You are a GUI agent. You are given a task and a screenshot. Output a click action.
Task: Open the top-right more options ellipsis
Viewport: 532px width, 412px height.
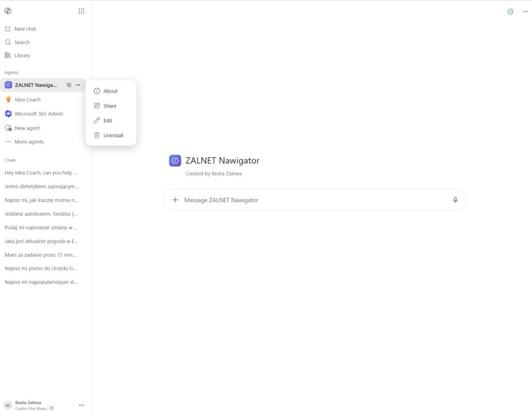tap(525, 11)
